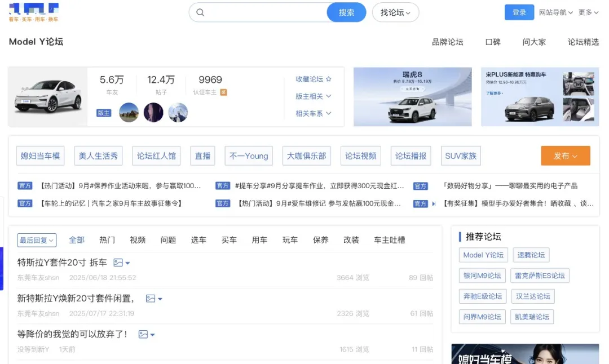Switch to the 热门 tab
Screen dimensions: 609x364
coord(107,240)
